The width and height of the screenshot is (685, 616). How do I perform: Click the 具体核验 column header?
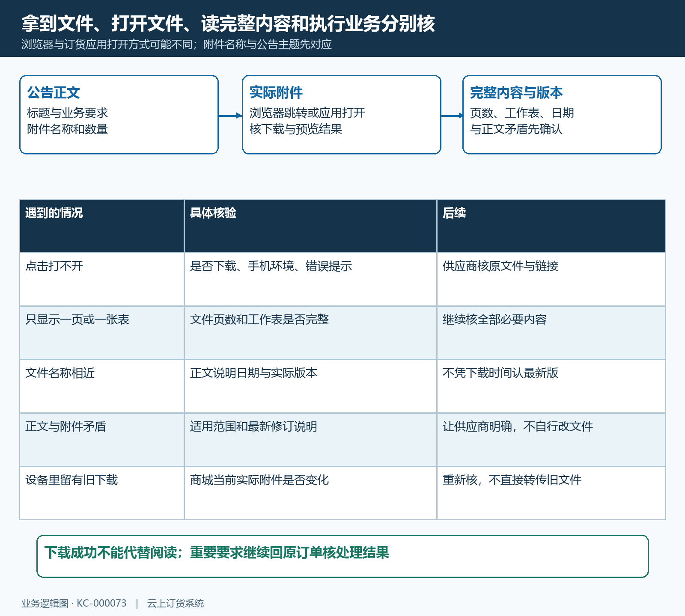(310, 226)
